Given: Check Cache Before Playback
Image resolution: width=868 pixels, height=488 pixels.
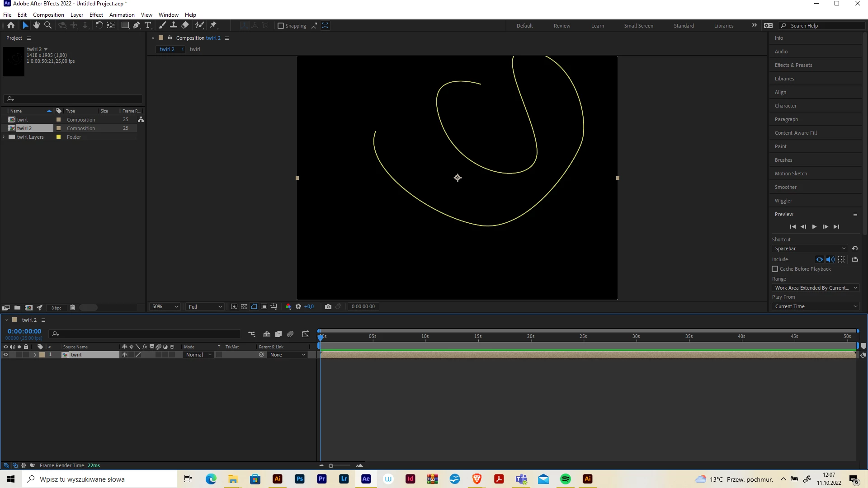Looking at the screenshot, I should (775, 269).
